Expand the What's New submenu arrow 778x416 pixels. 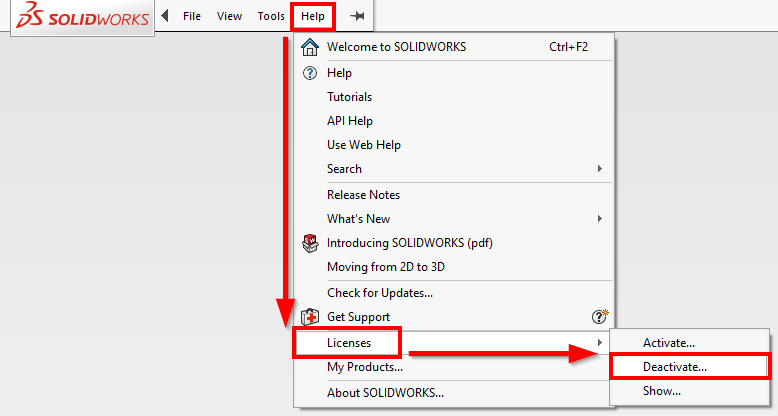click(600, 219)
